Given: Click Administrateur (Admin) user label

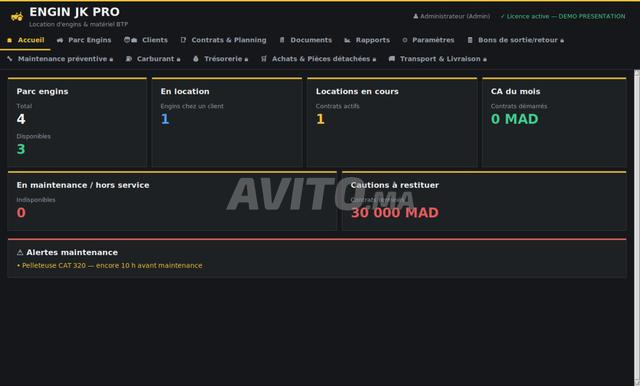Looking at the screenshot, I should [x=455, y=16].
